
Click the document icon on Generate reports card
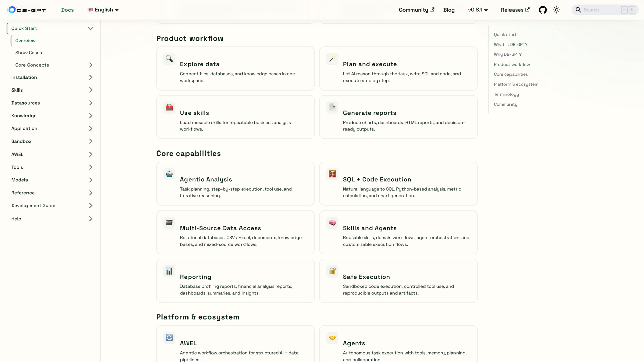(332, 107)
